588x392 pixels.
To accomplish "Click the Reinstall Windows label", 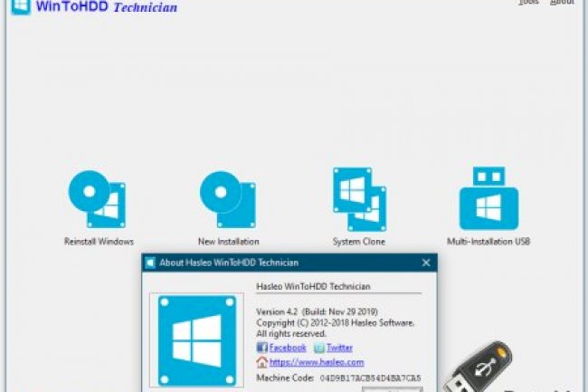I will coord(99,242).
